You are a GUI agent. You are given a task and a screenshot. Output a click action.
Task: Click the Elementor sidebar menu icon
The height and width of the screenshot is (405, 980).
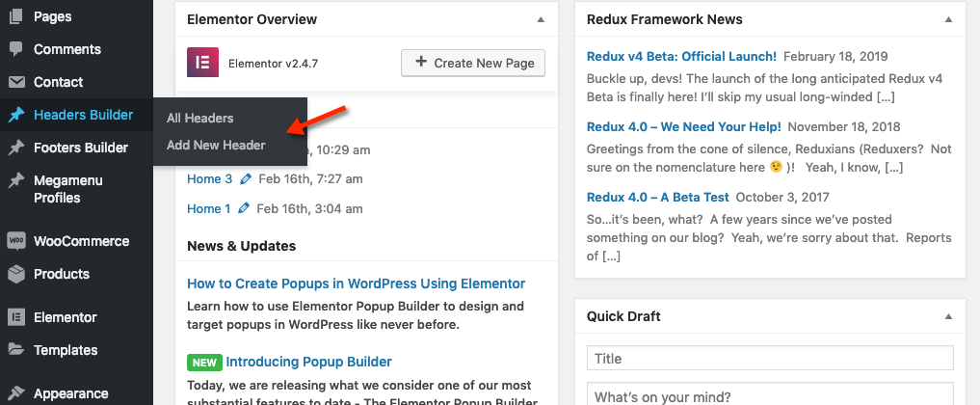coord(15,317)
